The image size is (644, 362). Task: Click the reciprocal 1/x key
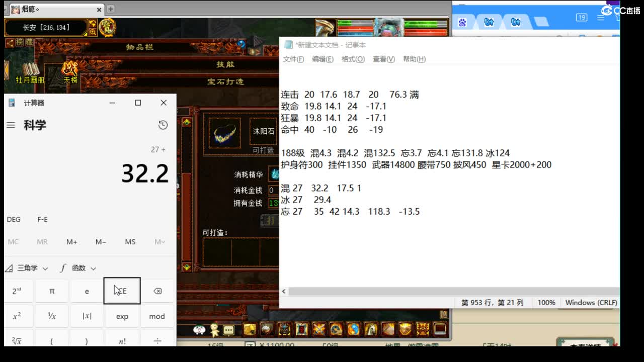pos(52,316)
